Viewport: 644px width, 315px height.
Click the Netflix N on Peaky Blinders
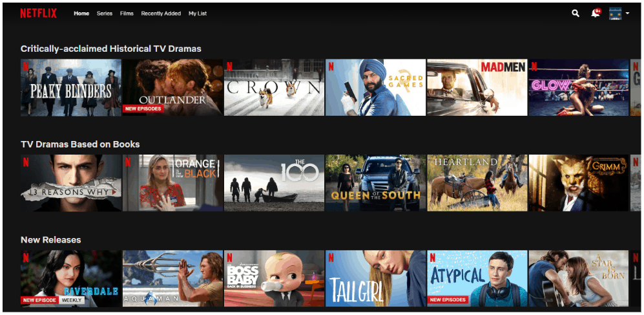tap(26, 67)
